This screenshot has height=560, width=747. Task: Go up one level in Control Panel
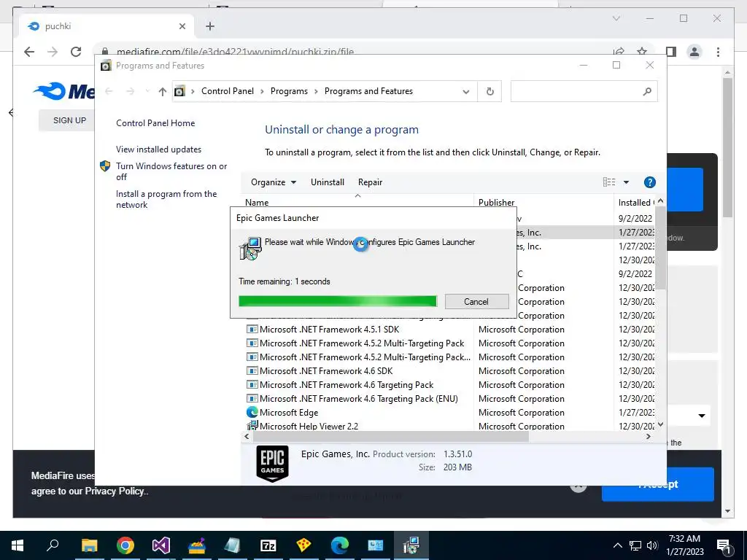click(163, 91)
